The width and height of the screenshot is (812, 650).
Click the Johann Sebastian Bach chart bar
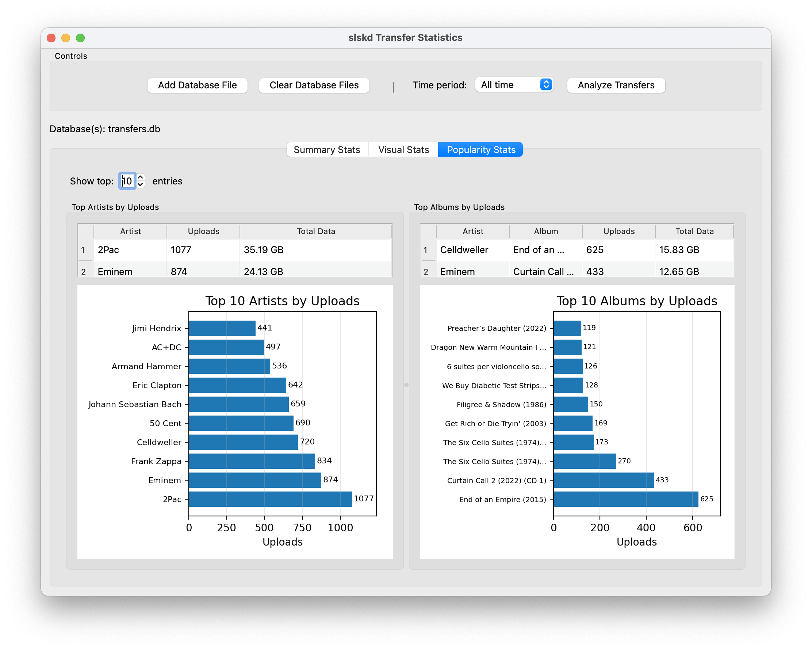(239, 404)
